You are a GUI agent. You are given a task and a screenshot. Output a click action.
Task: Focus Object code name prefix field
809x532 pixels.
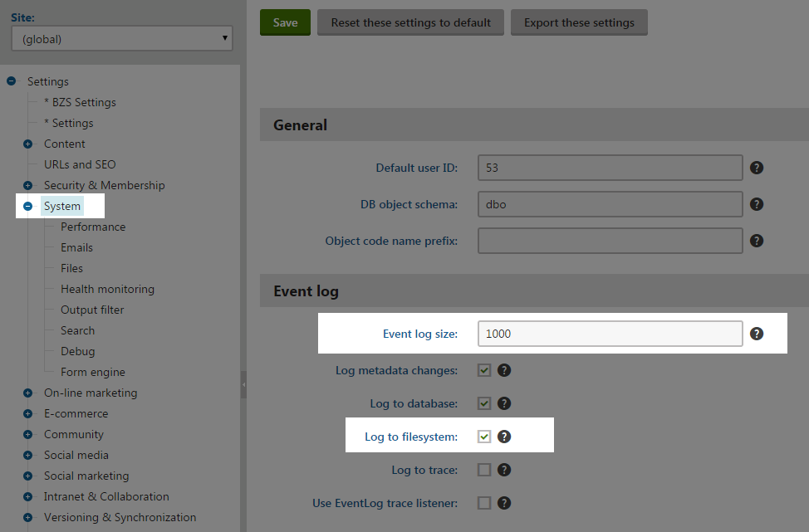click(610, 241)
